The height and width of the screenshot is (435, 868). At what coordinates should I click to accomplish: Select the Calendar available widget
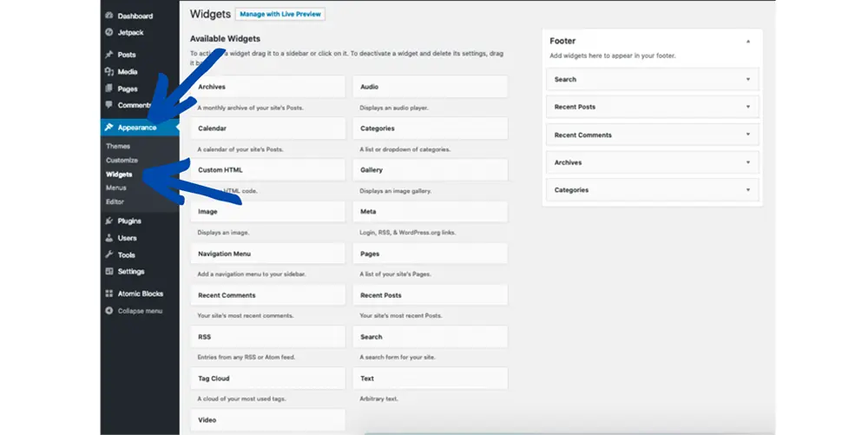tap(268, 129)
